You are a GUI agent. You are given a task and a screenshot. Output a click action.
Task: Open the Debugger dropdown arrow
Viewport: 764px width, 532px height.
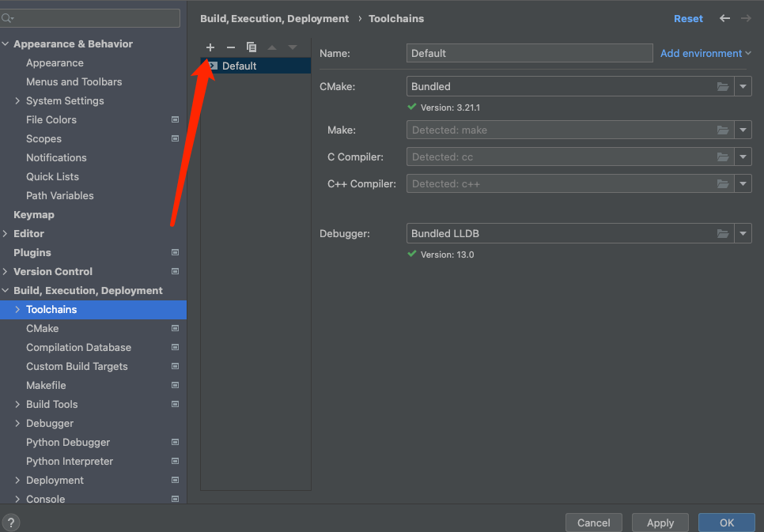[743, 234]
